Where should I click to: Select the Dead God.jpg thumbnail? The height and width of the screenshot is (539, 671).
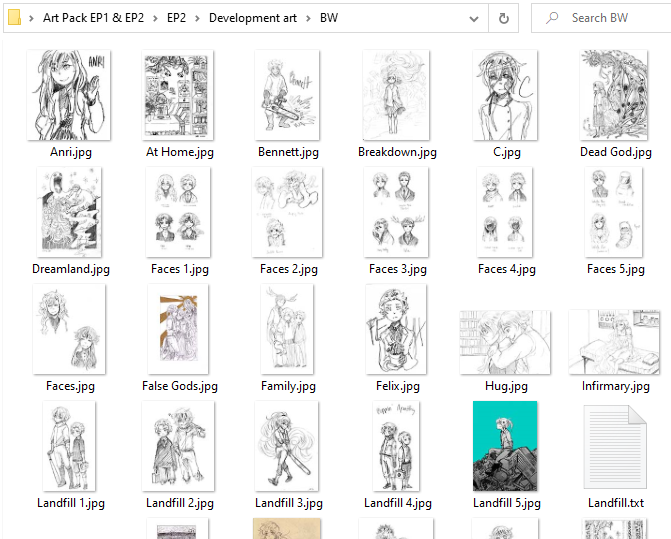coord(614,95)
